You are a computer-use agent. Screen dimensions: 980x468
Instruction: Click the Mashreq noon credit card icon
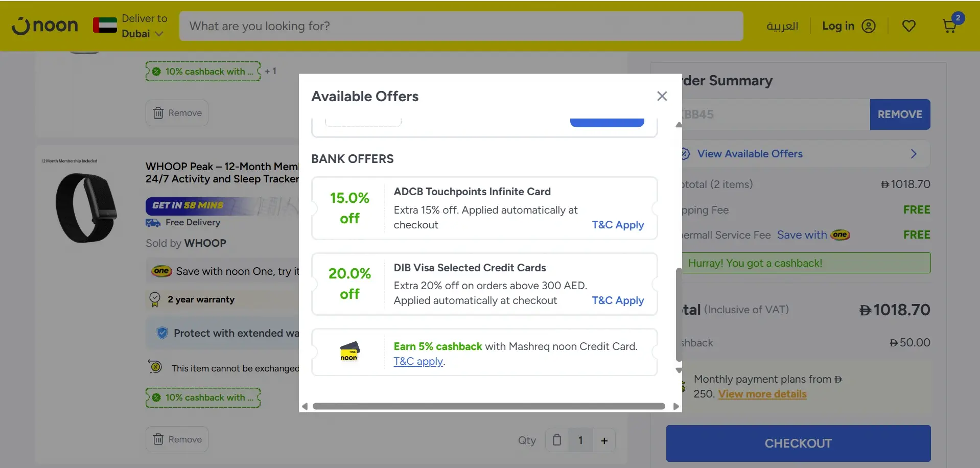(349, 352)
